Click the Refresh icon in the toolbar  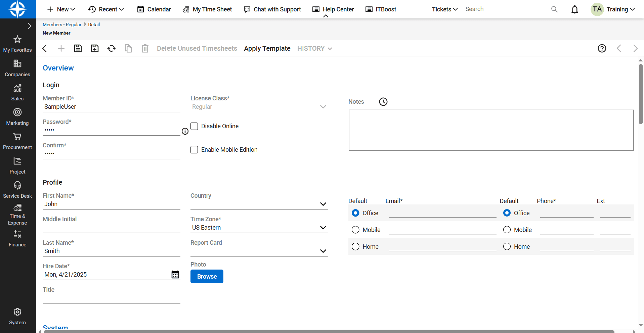[x=112, y=48]
